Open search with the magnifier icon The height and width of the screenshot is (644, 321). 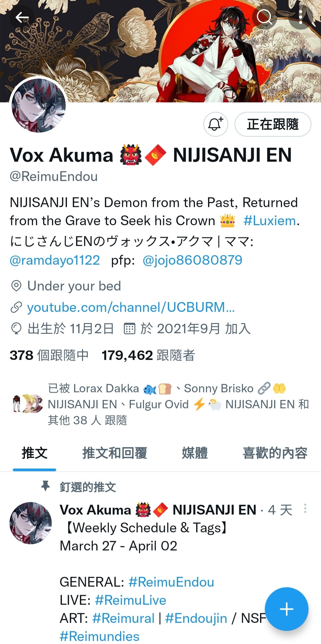pos(264,17)
